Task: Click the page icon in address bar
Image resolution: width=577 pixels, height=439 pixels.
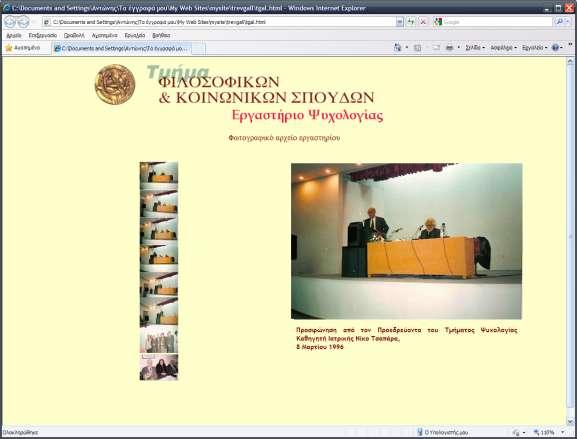Action: click(x=47, y=22)
